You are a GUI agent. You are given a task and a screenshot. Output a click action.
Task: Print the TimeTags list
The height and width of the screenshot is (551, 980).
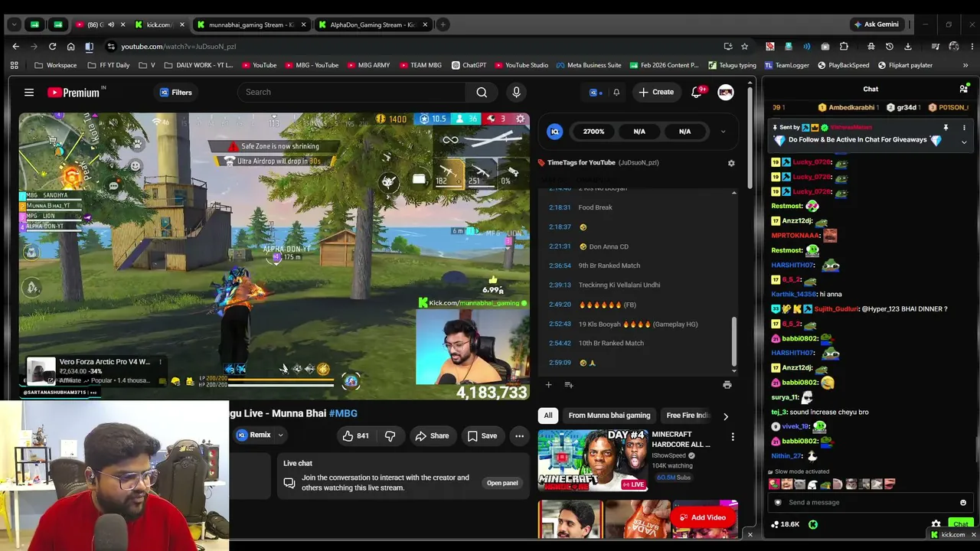click(x=727, y=385)
